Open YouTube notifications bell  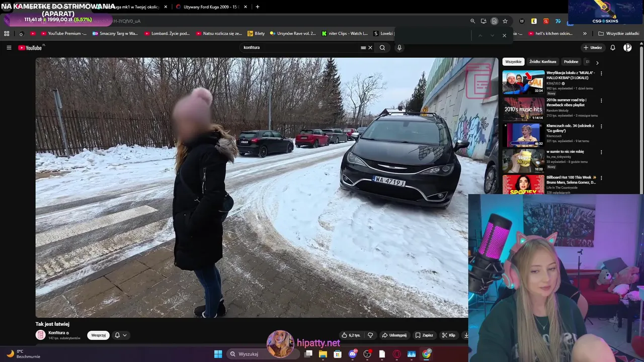tap(613, 48)
